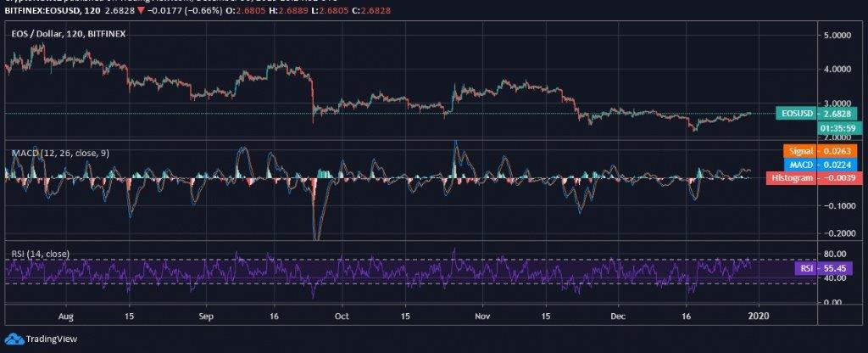Click the Nov date on time axis
Screen dimensions: 868x353
482,315
